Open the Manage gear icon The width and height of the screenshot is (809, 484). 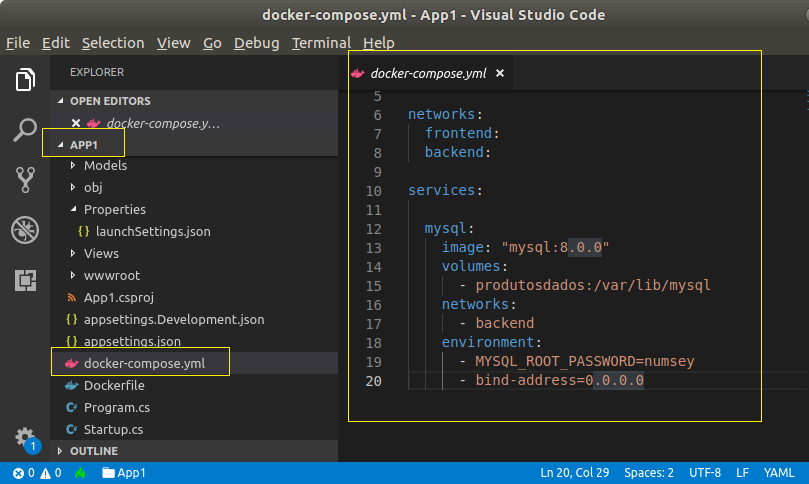[x=25, y=438]
